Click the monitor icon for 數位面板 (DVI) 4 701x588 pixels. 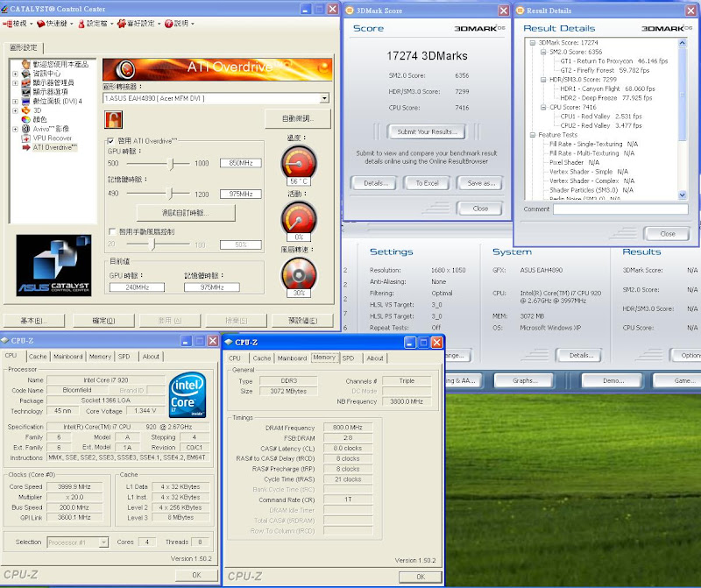pos(26,101)
